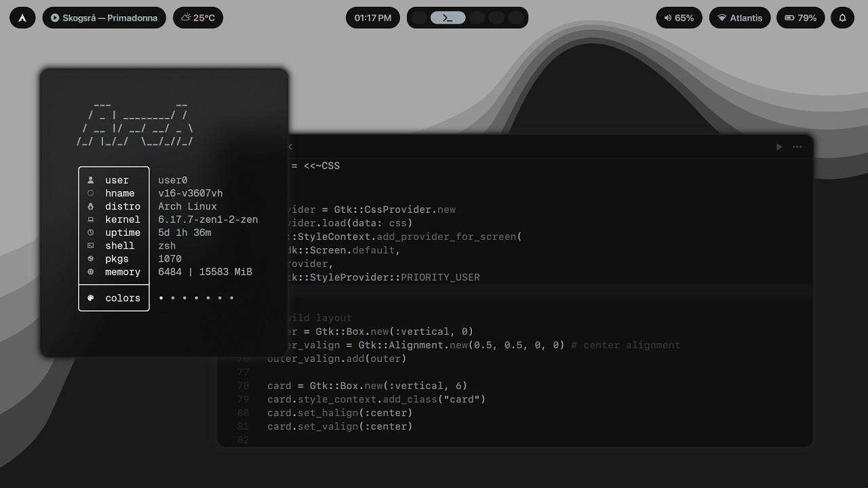868x488 pixels.
Task: Click the 'user0' value in terminal
Action: click(x=173, y=180)
